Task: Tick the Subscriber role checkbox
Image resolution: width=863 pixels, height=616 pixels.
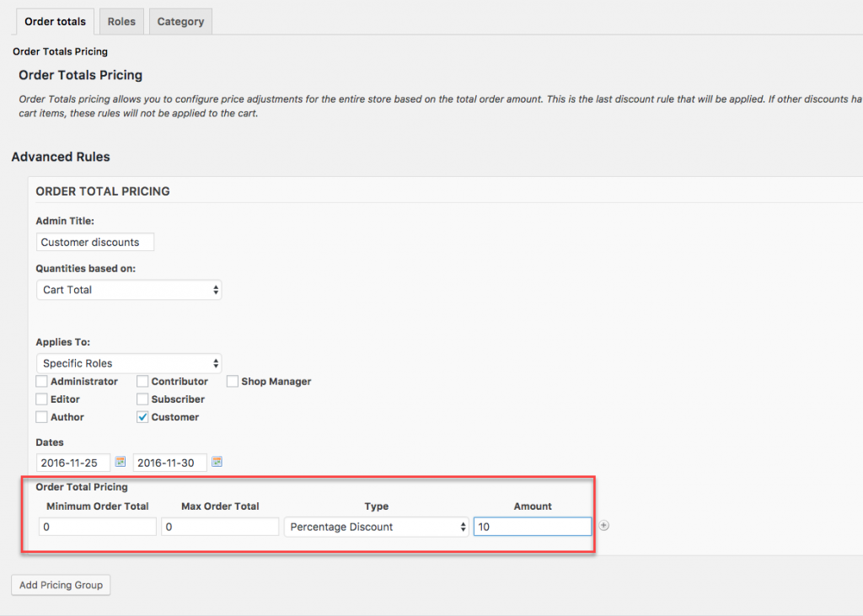Action: pos(142,399)
